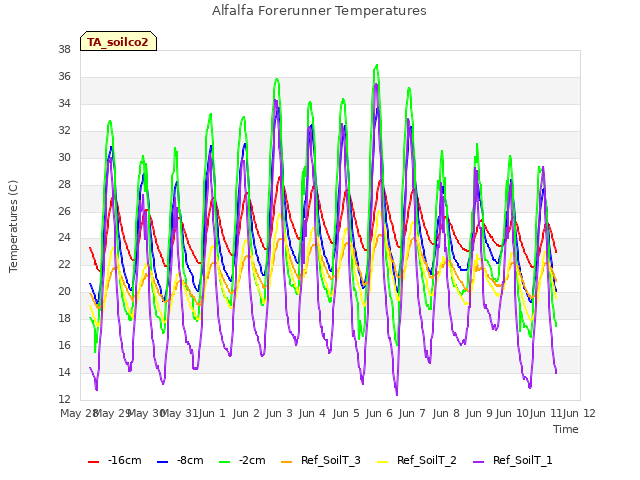
Task: Click the green -2cm legend swatch
Action: click(x=224, y=462)
